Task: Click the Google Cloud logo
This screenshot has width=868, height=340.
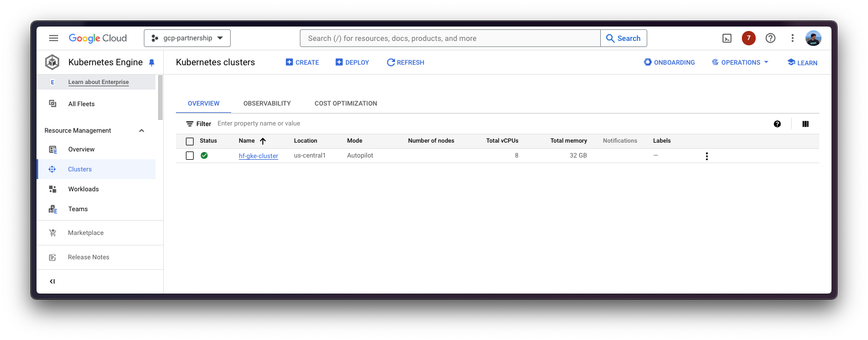Action: 98,38
